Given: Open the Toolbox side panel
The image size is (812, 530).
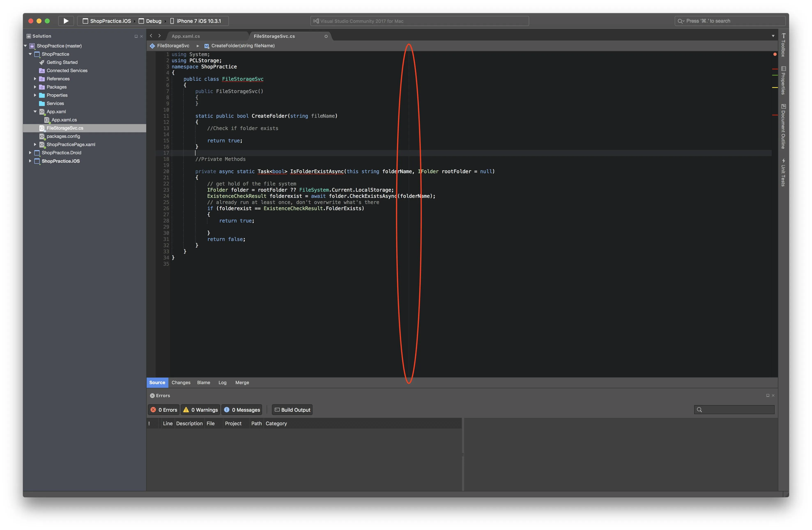Looking at the screenshot, I should tap(783, 45).
